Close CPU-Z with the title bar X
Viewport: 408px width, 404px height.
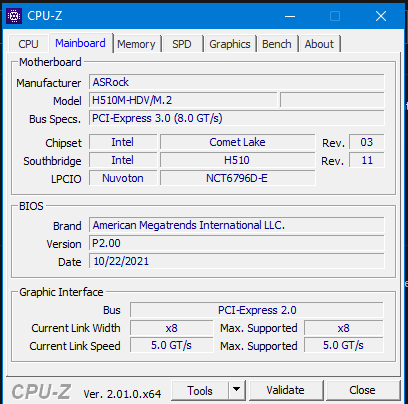pyautogui.click(x=381, y=16)
